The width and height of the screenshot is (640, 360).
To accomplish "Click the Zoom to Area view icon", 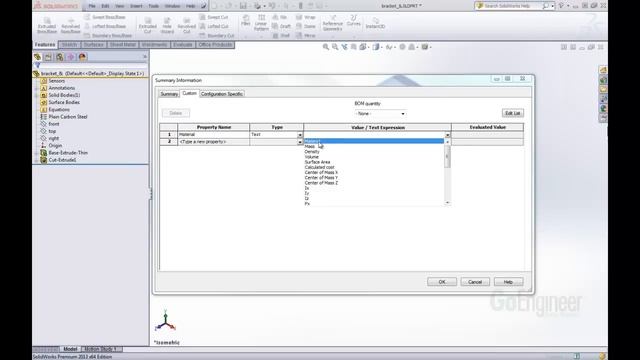I will click(x=335, y=47).
